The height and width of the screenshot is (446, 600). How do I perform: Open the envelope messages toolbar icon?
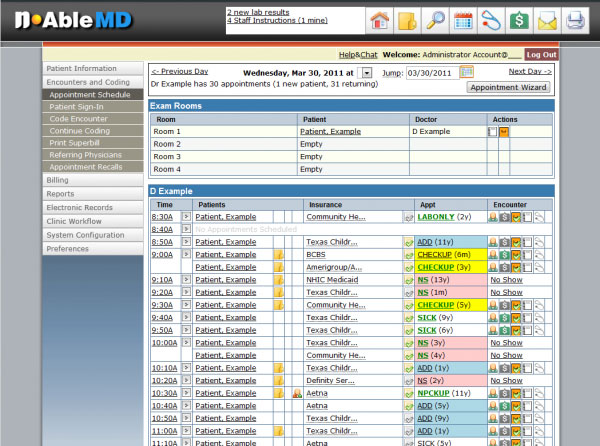[x=548, y=20]
